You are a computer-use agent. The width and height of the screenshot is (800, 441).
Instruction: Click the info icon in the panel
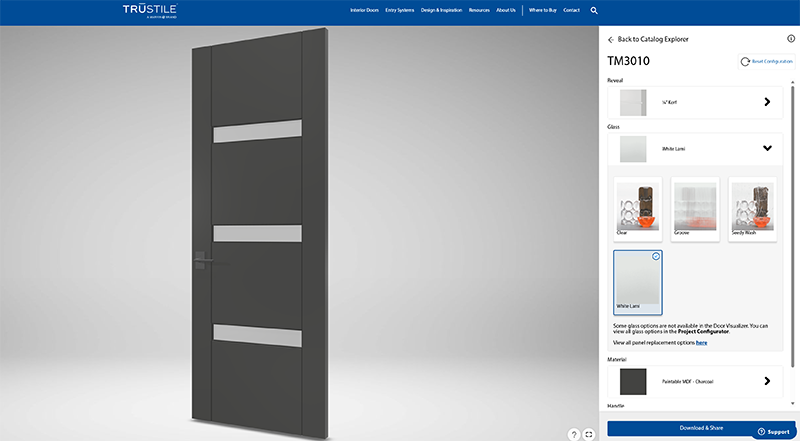[x=791, y=38]
